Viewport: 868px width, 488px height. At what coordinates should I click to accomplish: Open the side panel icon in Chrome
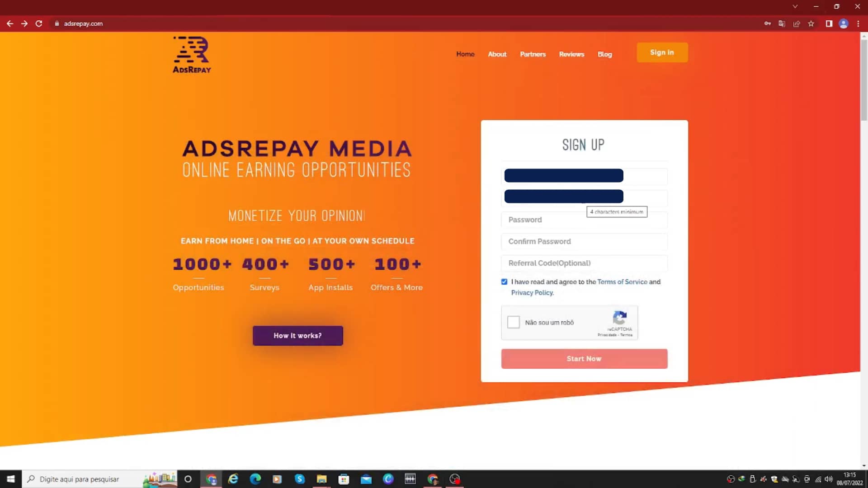829,23
